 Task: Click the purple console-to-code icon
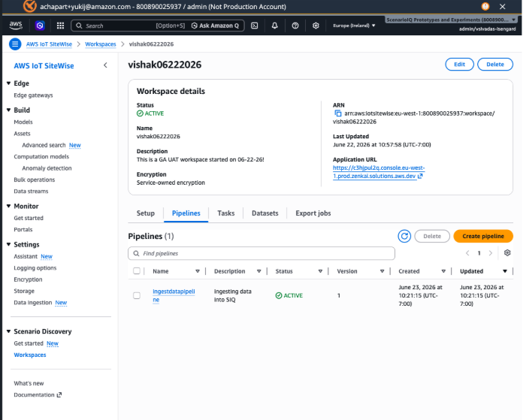(40, 26)
